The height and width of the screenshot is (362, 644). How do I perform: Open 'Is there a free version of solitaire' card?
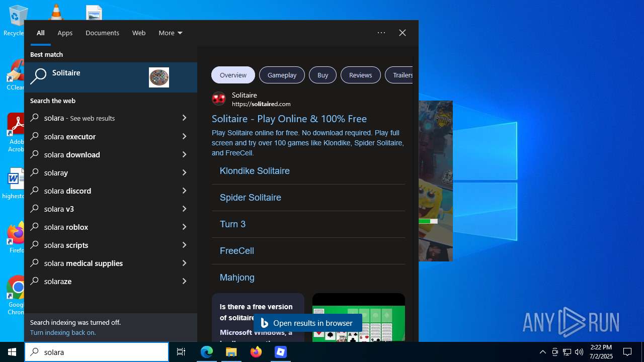pyautogui.click(x=258, y=318)
